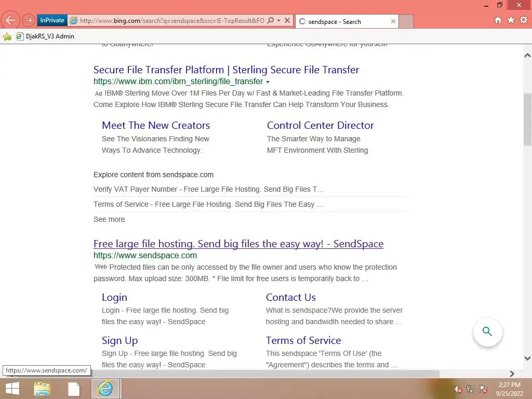Click the browser Forward arrow button

(29, 20)
